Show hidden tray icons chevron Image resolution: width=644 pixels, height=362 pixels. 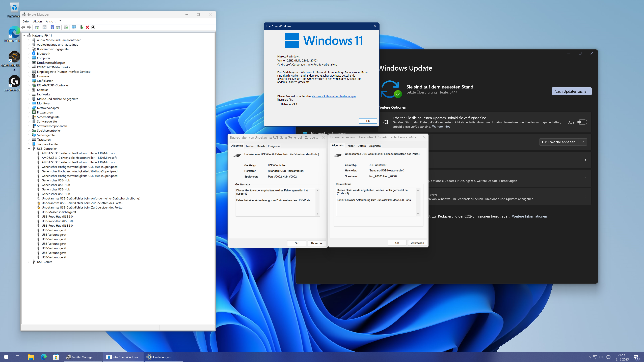click(x=589, y=357)
